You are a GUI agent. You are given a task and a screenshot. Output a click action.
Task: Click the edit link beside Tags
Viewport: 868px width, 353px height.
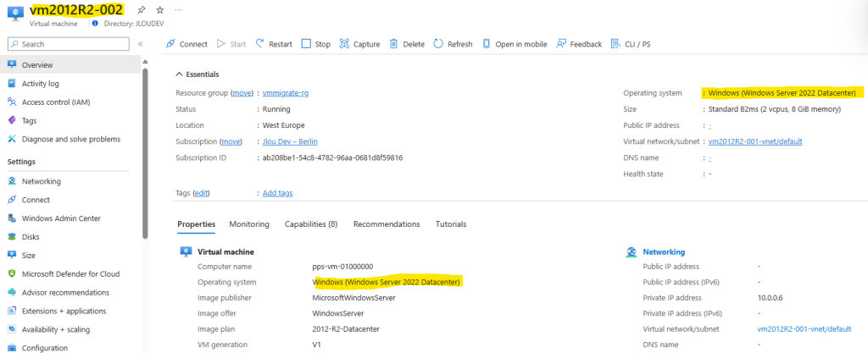(x=202, y=193)
